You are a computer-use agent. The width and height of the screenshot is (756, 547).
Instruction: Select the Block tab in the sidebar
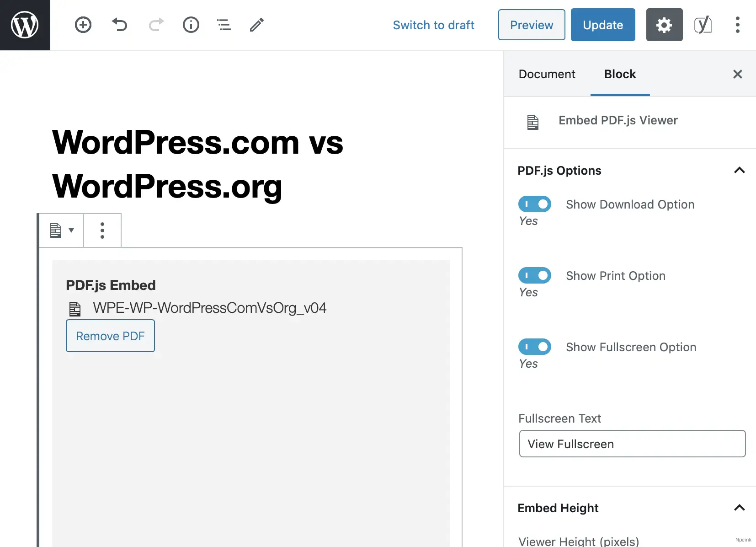pyautogui.click(x=620, y=74)
